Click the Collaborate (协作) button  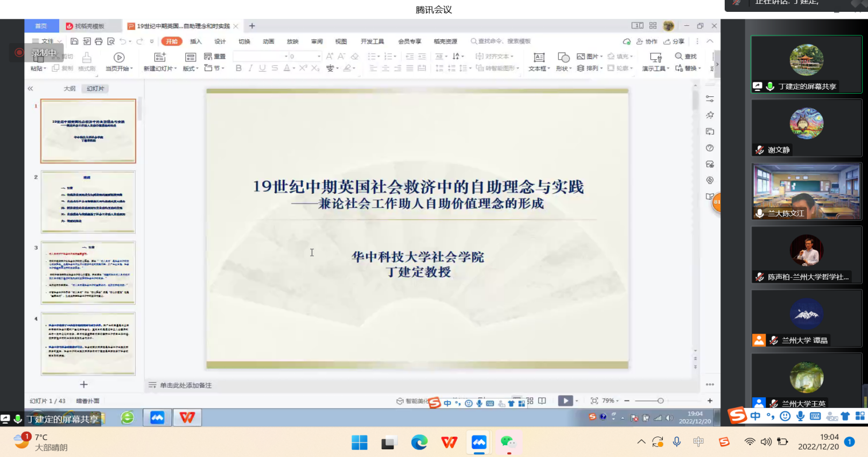[647, 41]
